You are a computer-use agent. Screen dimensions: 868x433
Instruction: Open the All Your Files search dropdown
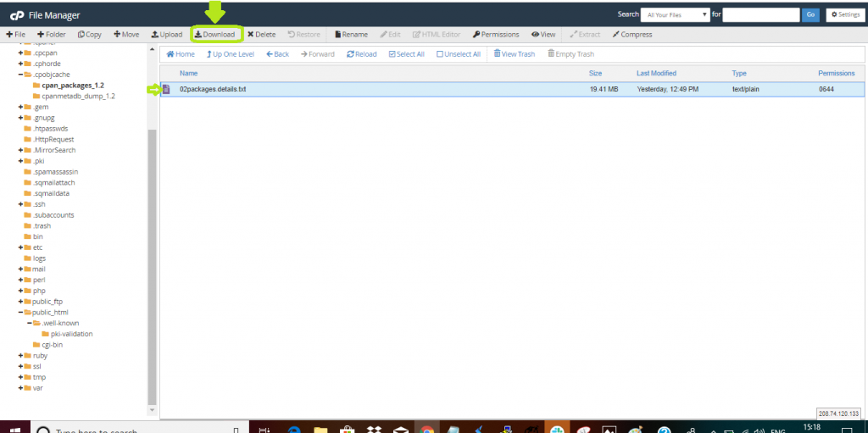(675, 15)
